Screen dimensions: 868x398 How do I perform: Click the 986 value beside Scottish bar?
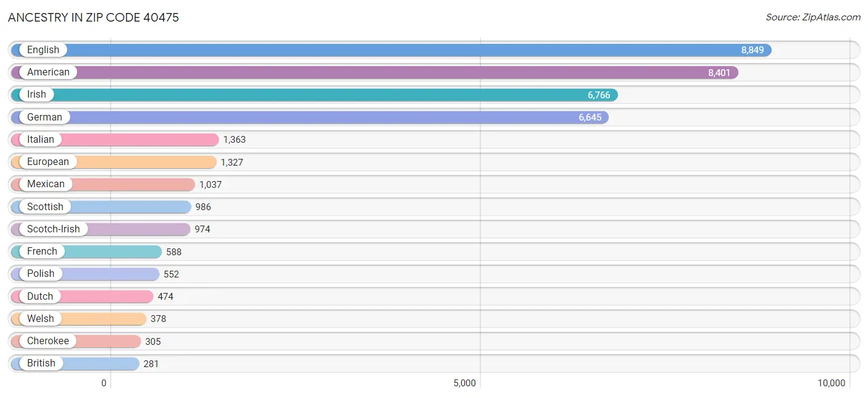coord(203,207)
